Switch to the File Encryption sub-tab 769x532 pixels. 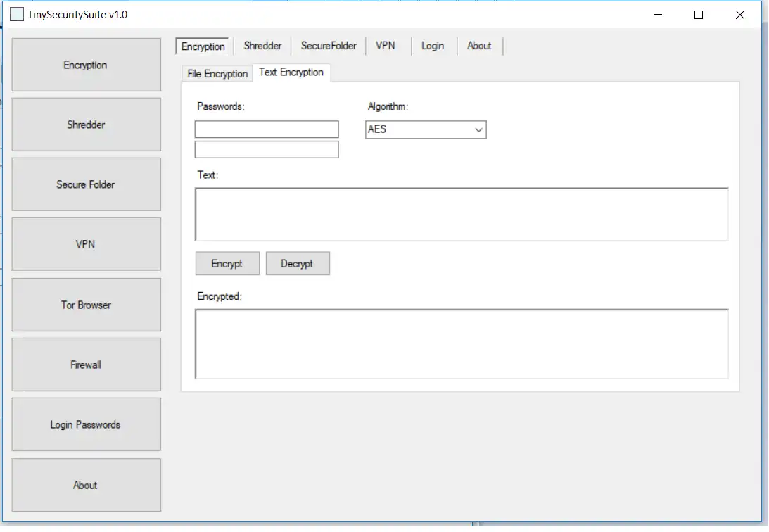click(217, 74)
